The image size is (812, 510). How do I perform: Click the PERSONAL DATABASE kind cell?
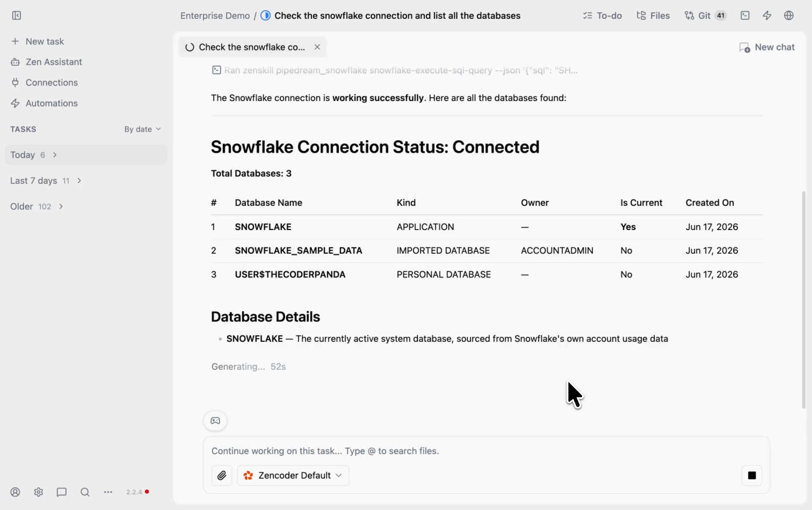tap(443, 274)
